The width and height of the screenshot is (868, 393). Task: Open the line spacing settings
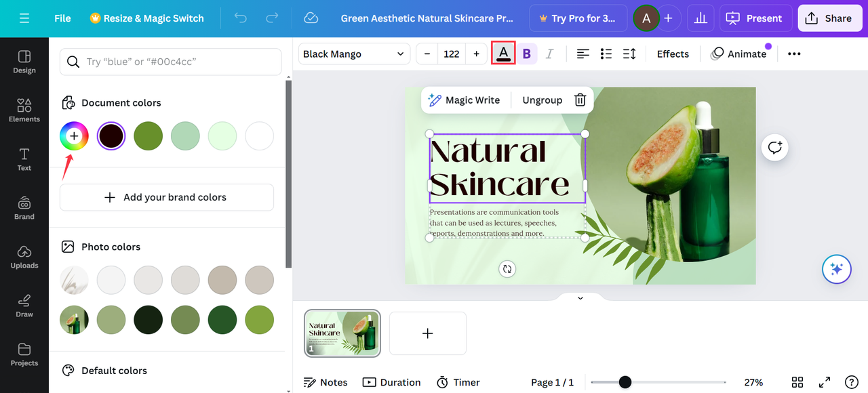[629, 54]
